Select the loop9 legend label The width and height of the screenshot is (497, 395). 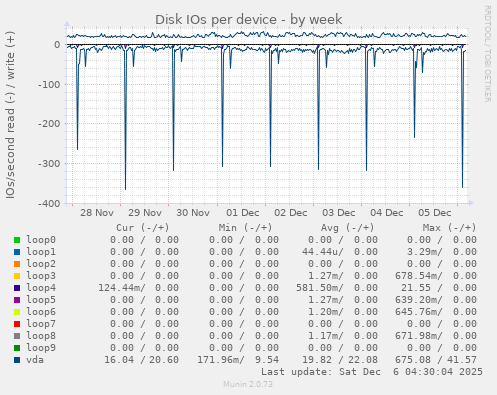click(x=41, y=348)
